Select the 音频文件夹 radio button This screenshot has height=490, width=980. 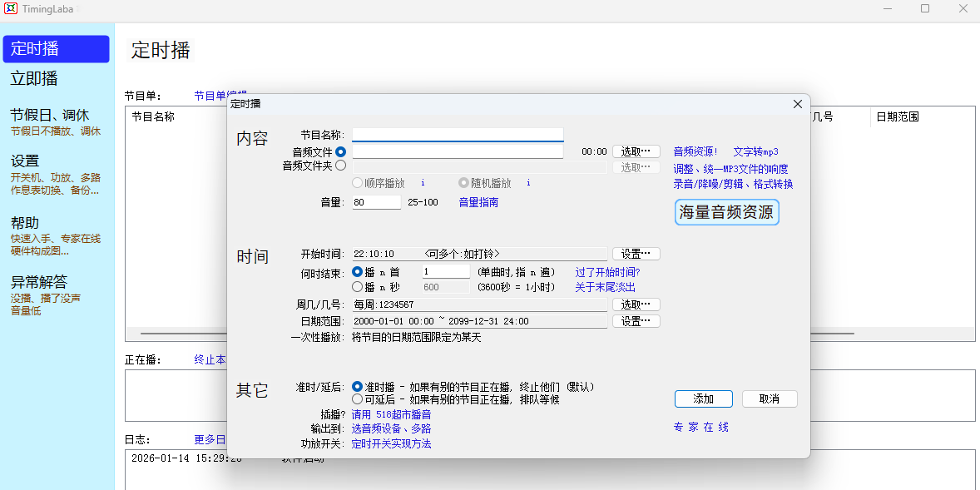click(341, 166)
